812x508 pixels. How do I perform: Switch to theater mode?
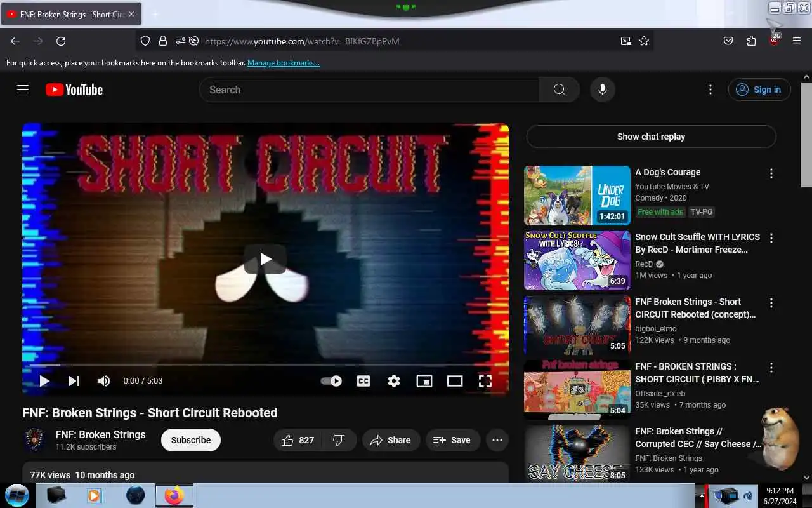tap(455, 381)
